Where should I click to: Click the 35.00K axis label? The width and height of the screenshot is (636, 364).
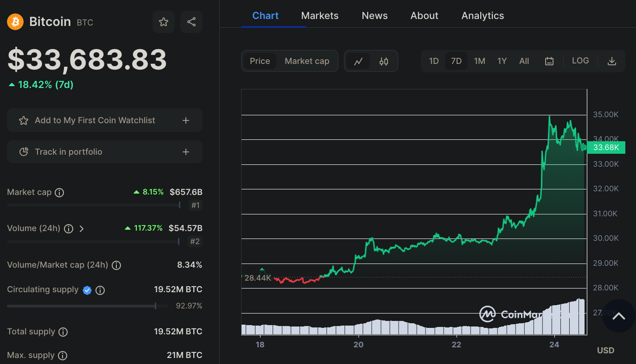tap(606, 114)
